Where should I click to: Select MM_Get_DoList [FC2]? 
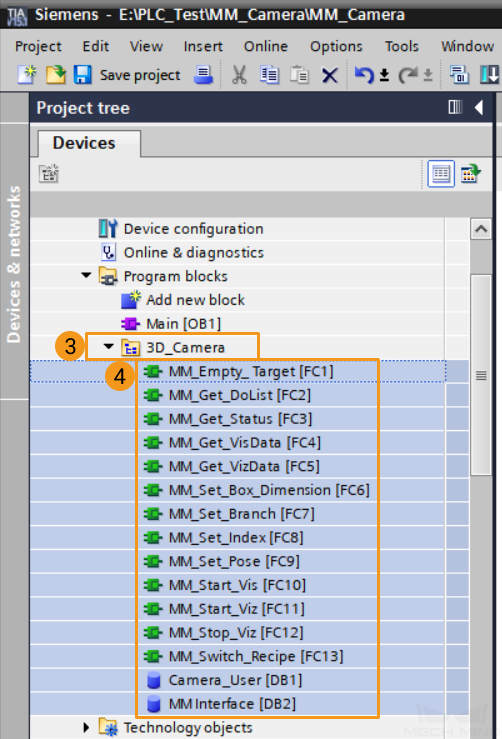click(239, 395)
